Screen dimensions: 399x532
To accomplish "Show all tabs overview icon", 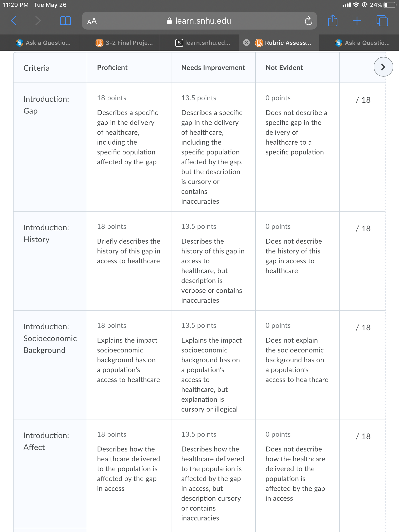I will 382,21.
